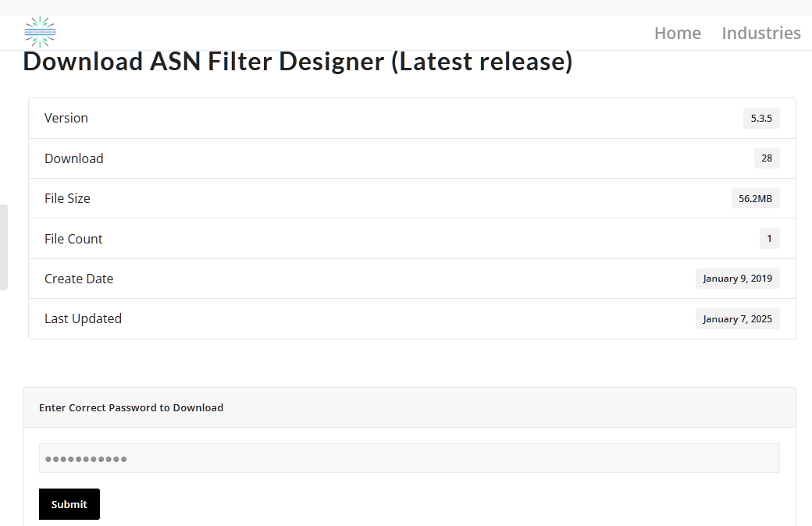Viewport: 812px width, 526px height.
Task: Select the File Size row label
Action: click(x=67, y=198)
